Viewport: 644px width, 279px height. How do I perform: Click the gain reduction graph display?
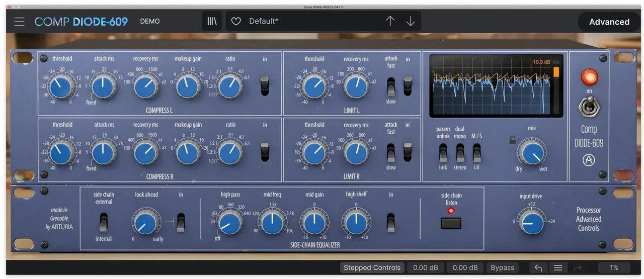(x=496, y=85)
